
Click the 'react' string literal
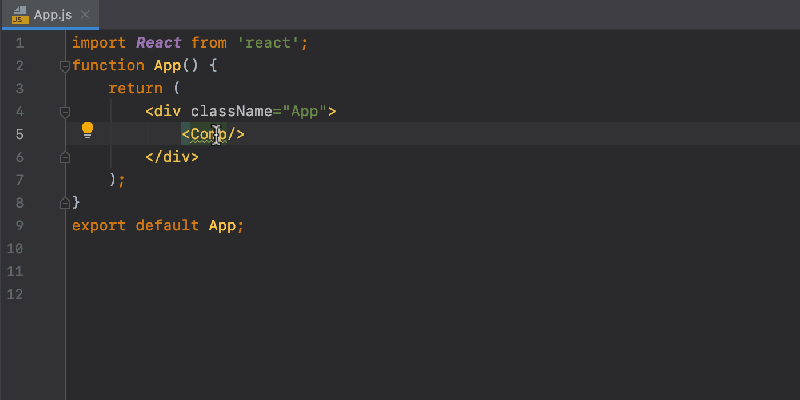pos(268,43)
